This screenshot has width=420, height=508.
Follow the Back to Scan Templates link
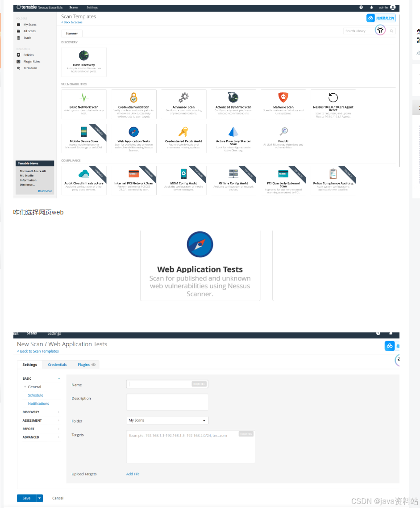pos(38,351)
